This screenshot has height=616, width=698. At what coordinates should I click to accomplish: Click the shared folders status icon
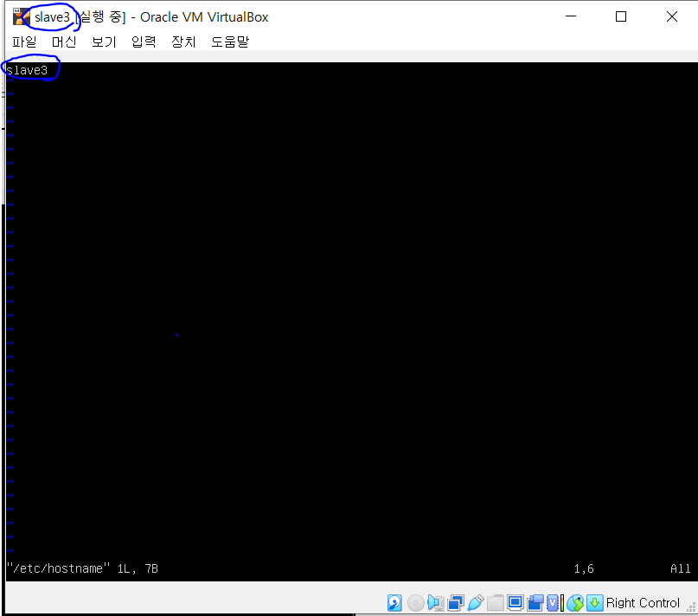pyautogui.click(x=495, y=603)
